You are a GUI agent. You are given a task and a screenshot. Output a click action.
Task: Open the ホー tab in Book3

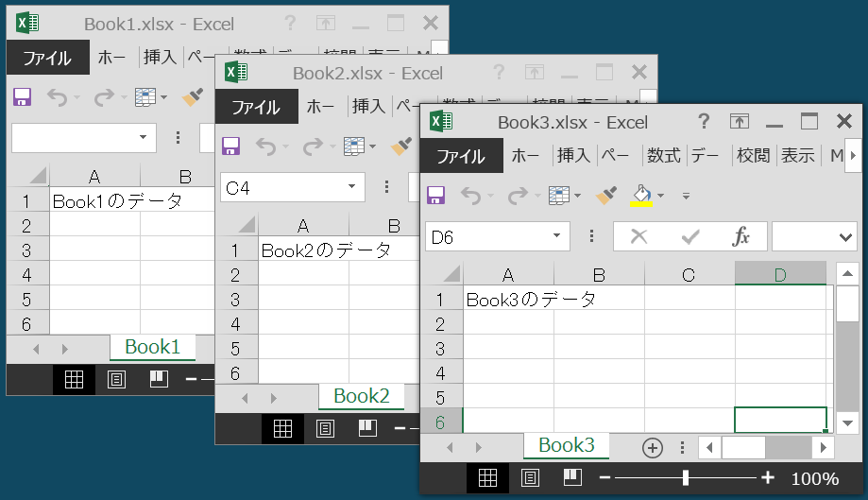pos(525,156)
